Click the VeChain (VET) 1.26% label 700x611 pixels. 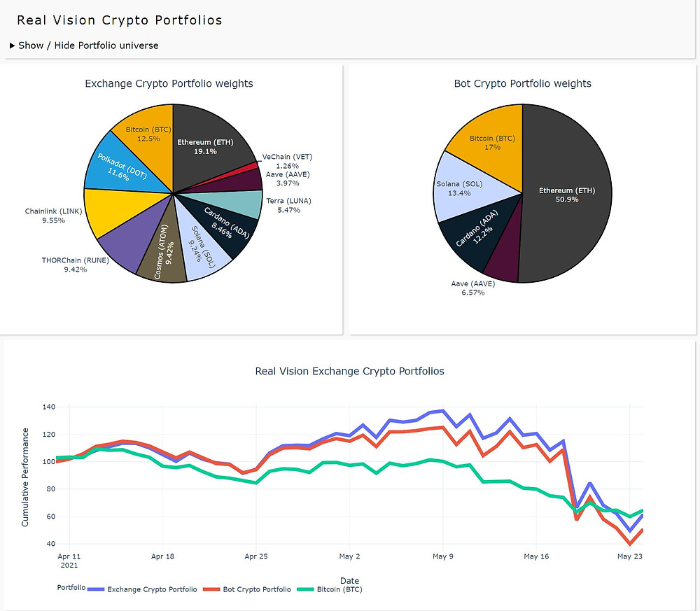pos(287,161)
